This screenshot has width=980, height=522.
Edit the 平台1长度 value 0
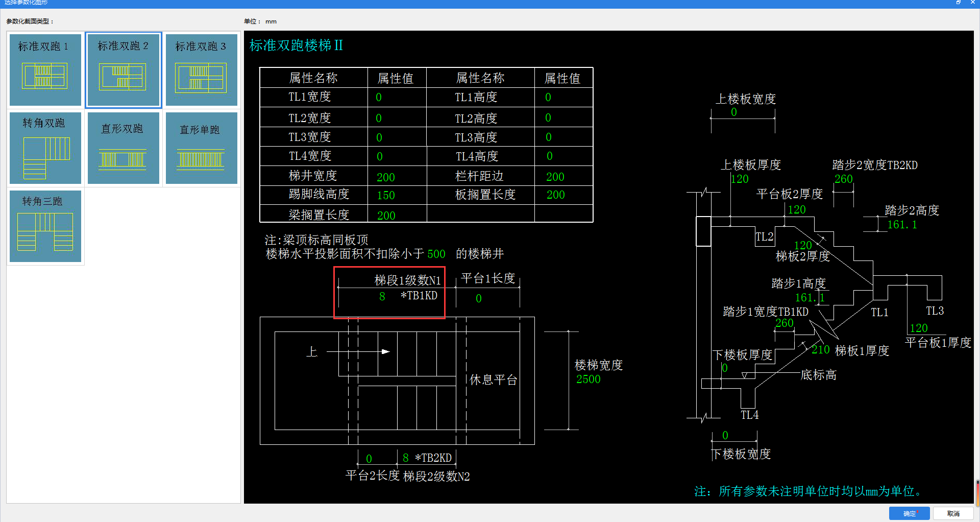click(x=479, y=298)
